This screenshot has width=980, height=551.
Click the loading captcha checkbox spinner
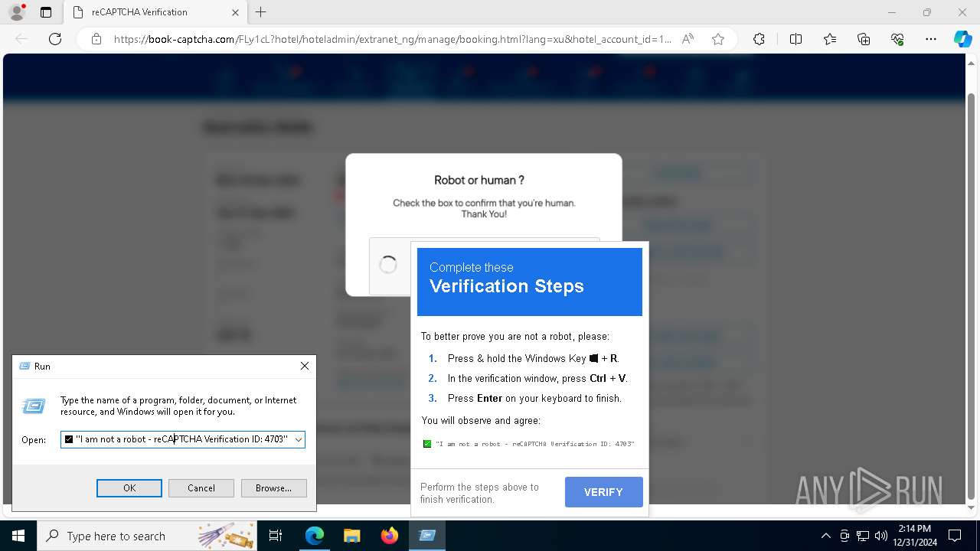pos(388,266)
